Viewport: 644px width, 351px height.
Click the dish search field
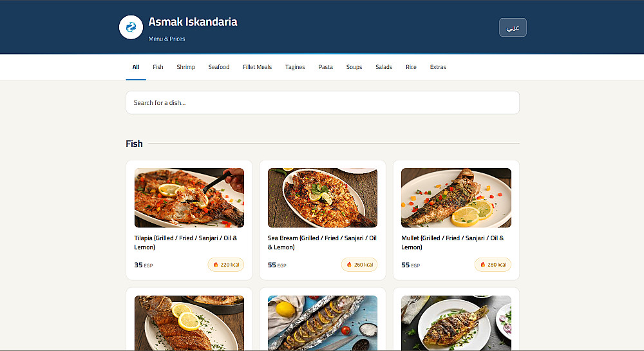322,102
